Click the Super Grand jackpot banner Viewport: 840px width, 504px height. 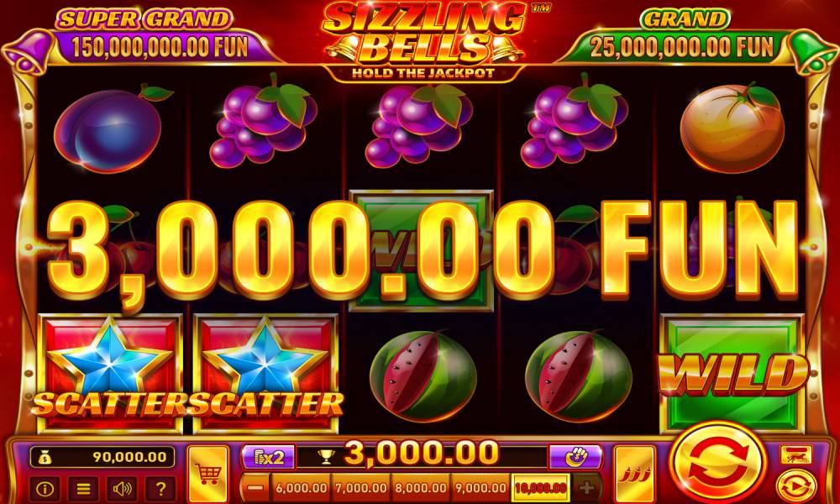tap(151, 36)
